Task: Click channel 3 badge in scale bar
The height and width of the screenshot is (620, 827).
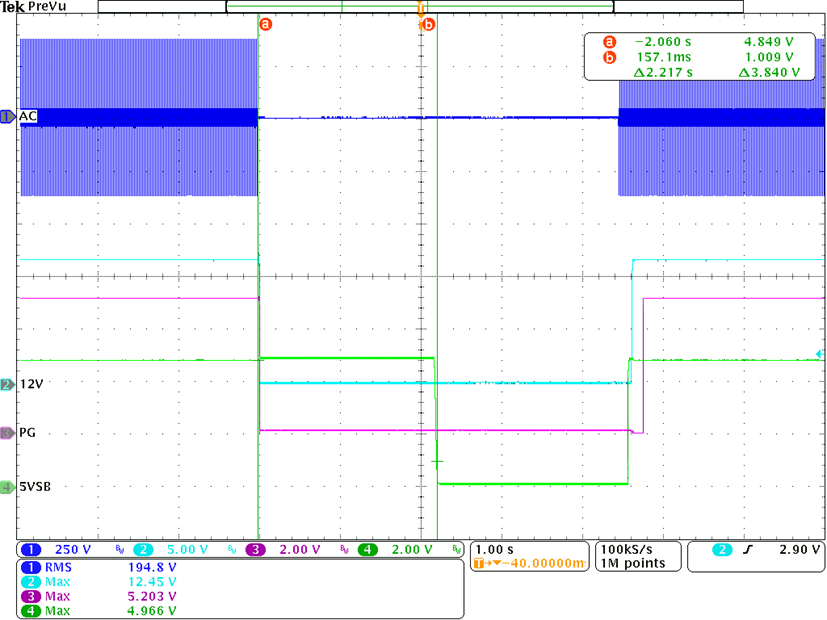Action: pyautogui.click(x=255, y=550)
